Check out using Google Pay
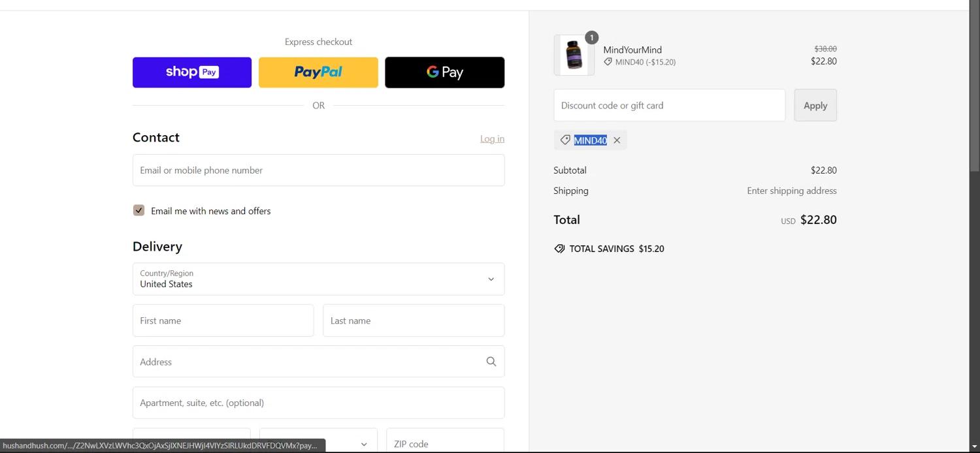This screenshot has height=453, width=980. (444, 72)
